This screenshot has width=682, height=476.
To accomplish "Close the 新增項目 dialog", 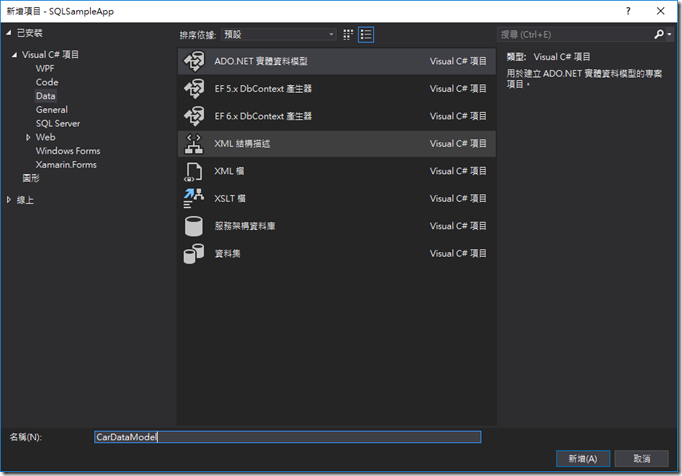I will click(660, 11).
